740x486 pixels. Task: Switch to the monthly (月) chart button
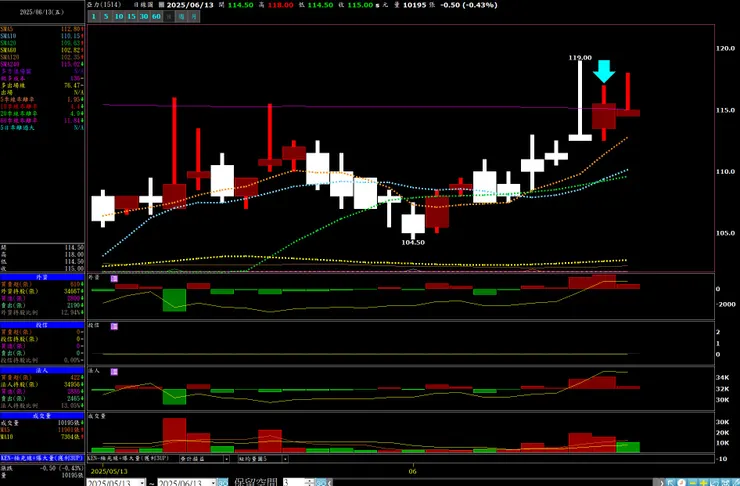coord(194,17)
